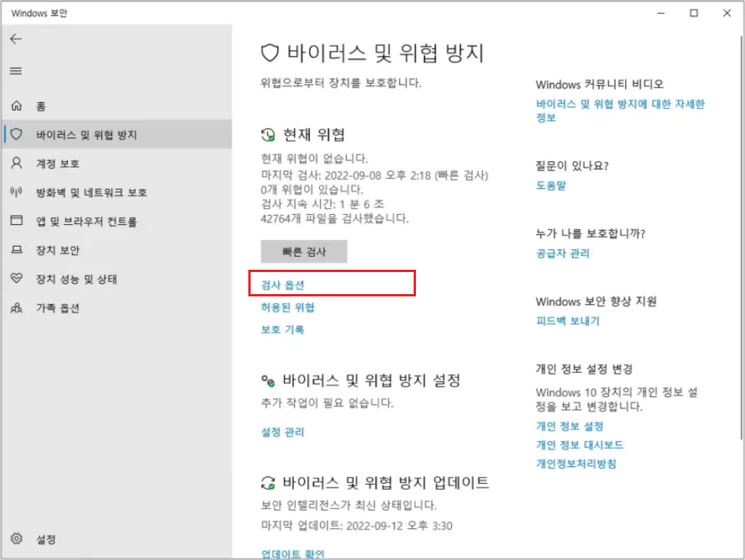This screenshot has width=745, height=560.
Task: Open 장치 성능 및 상태 heart icon
Action: pyautogui.click(x=17, y=280)
